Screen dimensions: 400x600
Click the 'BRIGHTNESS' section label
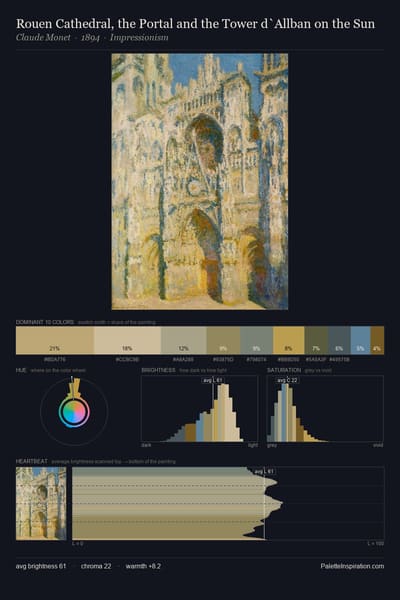pyautogui.click(x=158, y=370)
